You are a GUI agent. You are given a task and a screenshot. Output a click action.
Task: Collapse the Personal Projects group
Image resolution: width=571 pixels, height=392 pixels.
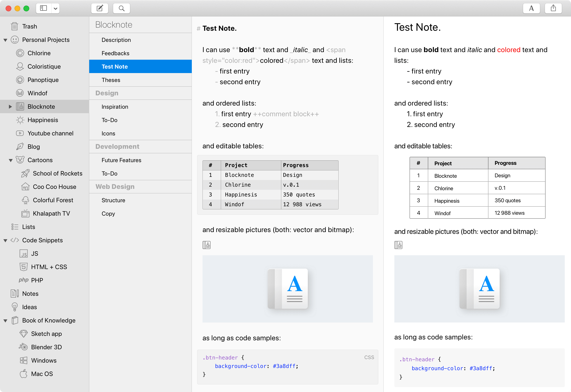(5, 40)
